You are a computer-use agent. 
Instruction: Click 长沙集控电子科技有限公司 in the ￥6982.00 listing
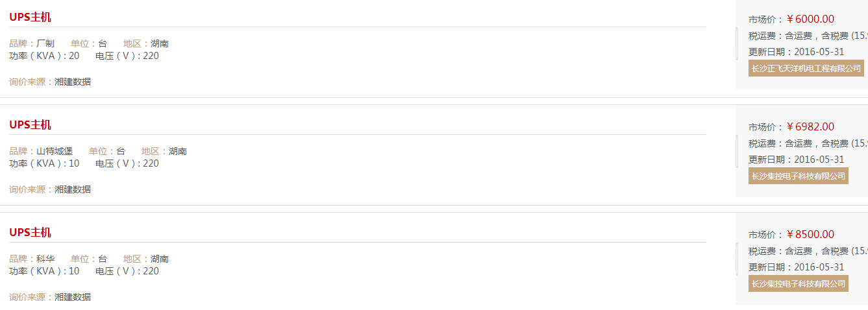[799, 176]
